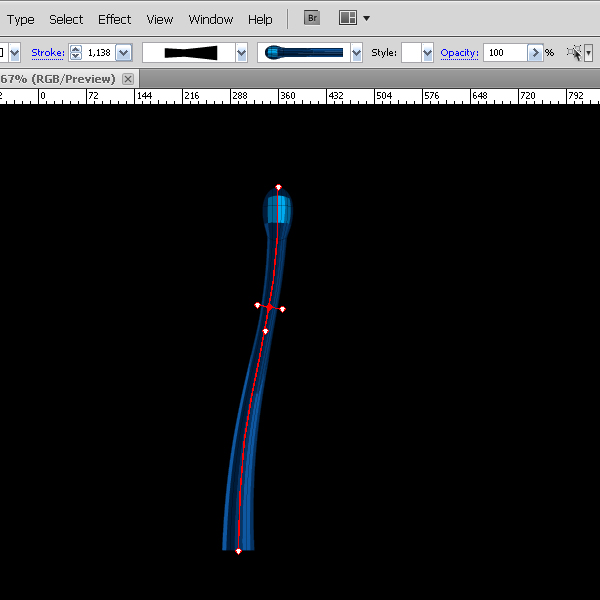Open the variable width profile dropdown
This screenshot has width=600, height=600.
(x=241, y=53)
